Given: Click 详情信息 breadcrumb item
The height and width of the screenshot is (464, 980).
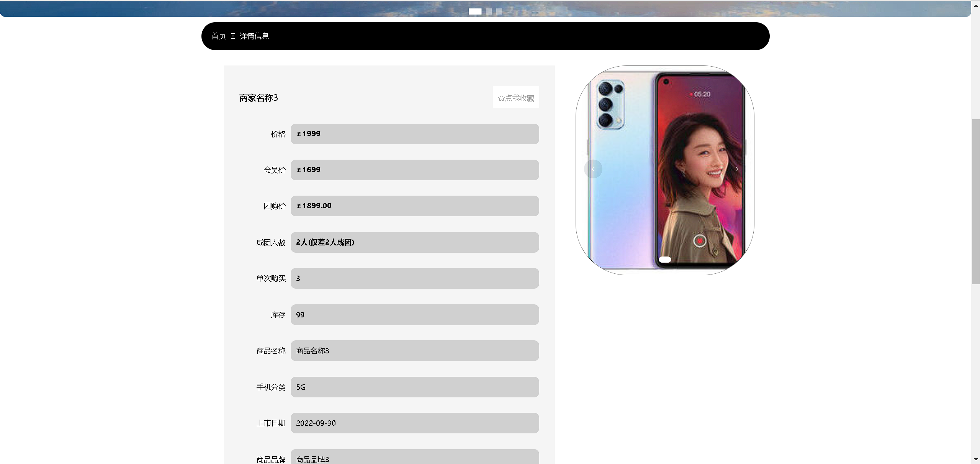Looking at the screenshot, I should coord(254,36).
